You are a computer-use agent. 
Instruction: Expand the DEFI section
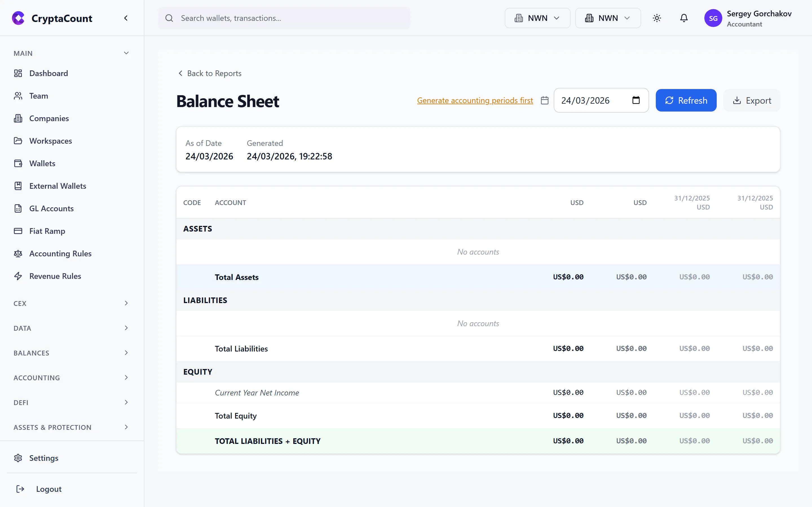(x=70, y=403)
